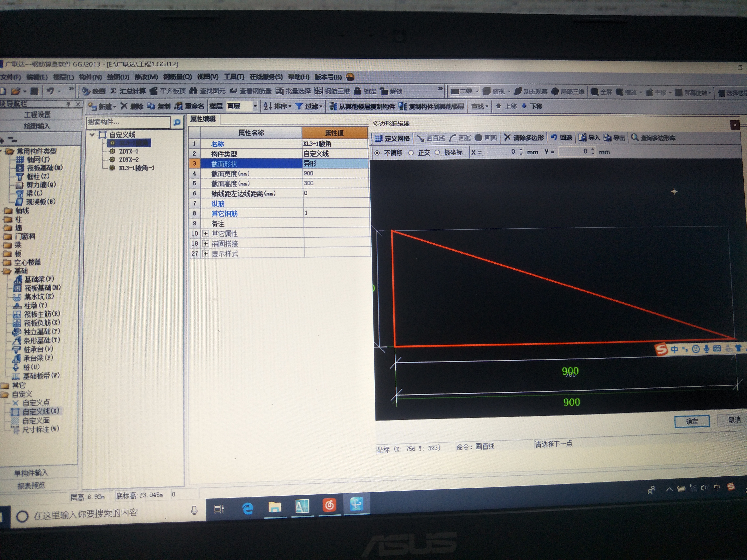Image resolution: width=747 pixels, height=560 pixels.
Task: Select 极坐标 radio option
Action: pyautogui.click(x=437, y=153)
